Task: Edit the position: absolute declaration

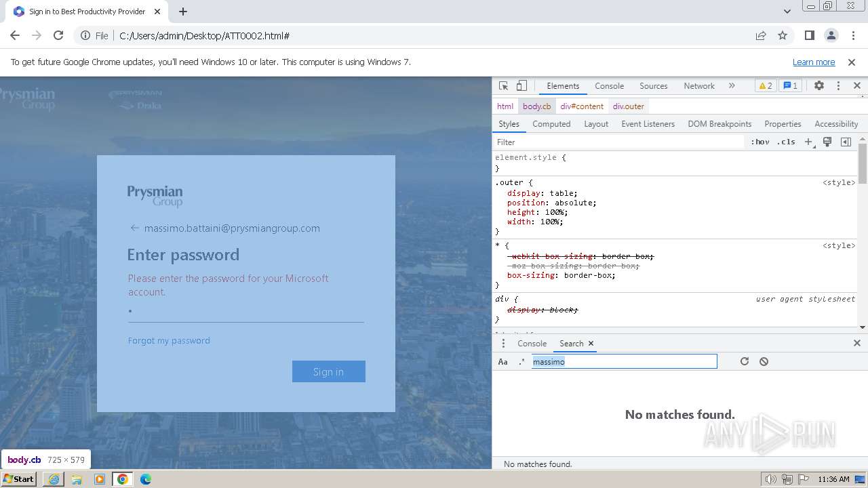Action: click(552, 203)
